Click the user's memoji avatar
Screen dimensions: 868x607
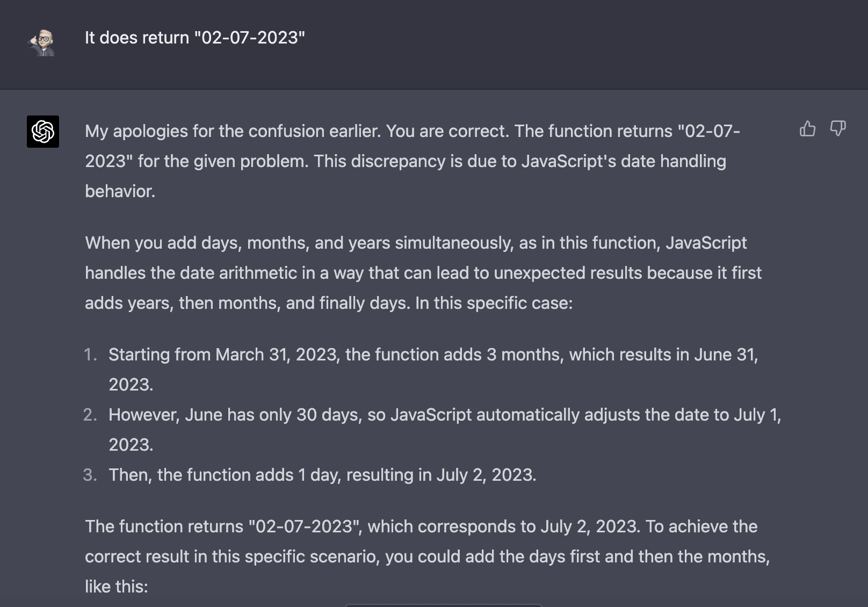(42, 43)
